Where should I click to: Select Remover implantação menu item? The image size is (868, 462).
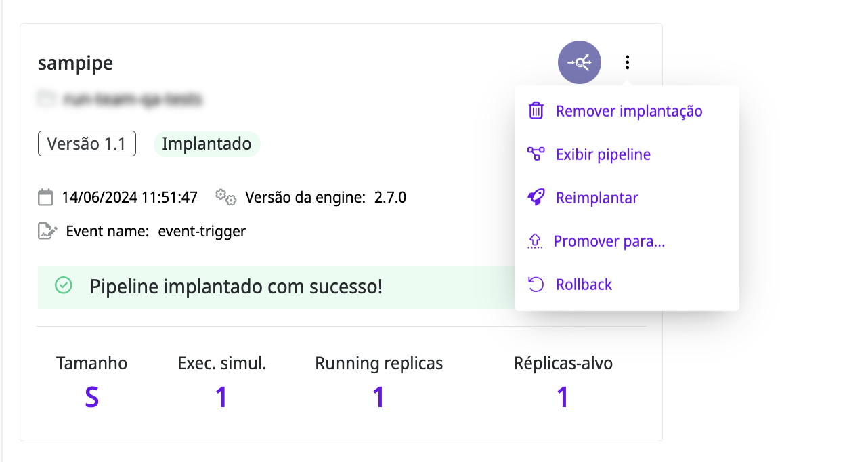click(628, 111)
